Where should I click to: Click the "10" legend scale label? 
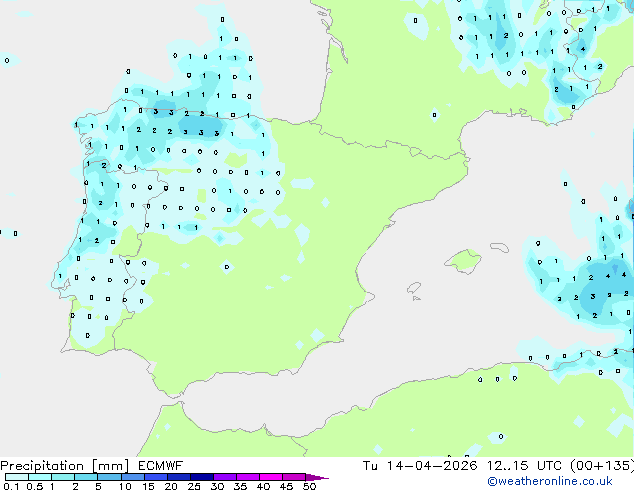(125, 486)
